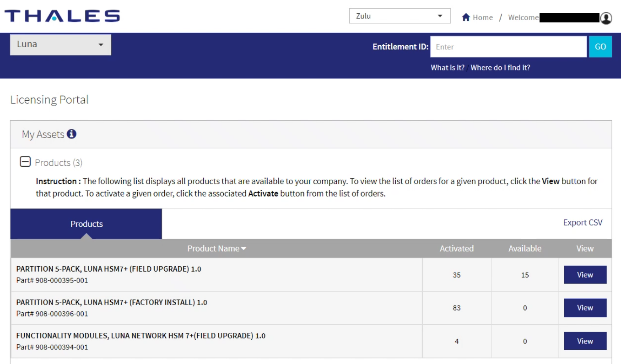
Task: Click the My Assets info icon
Action: click(71, 134)
